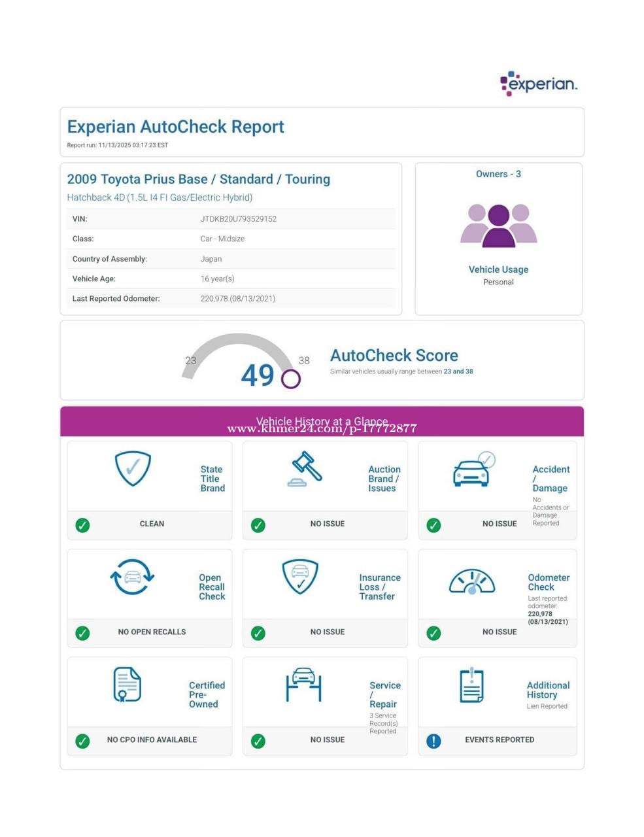Click the Insurance Loss shield icon
644x837 pixels.
[x=300, y=576]
